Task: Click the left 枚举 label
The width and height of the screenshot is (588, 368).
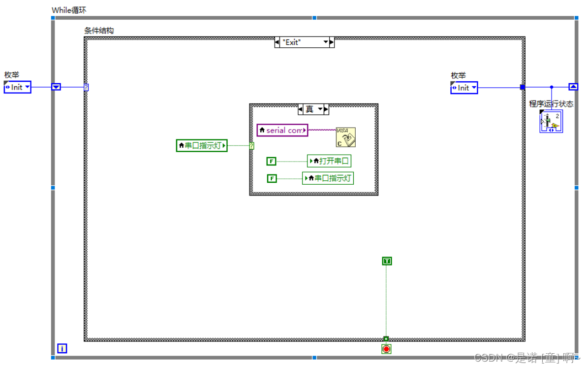Action: click(12, 75)
